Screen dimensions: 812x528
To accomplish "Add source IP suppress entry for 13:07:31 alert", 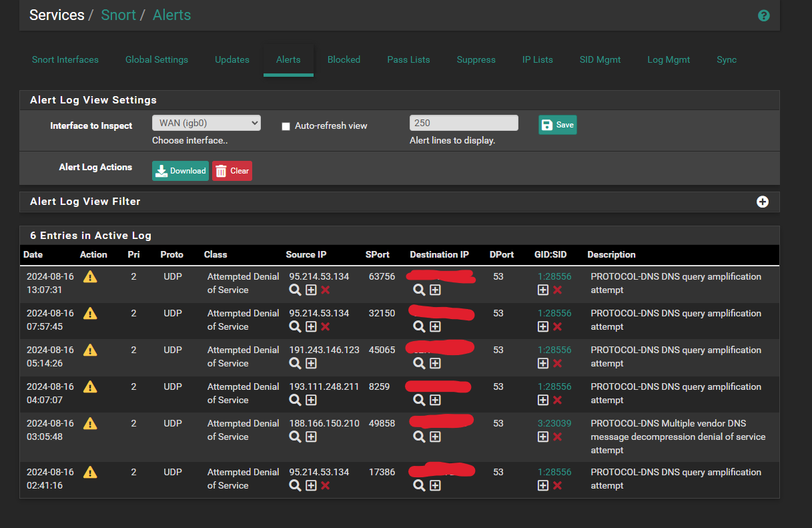I will click(311, 290).
